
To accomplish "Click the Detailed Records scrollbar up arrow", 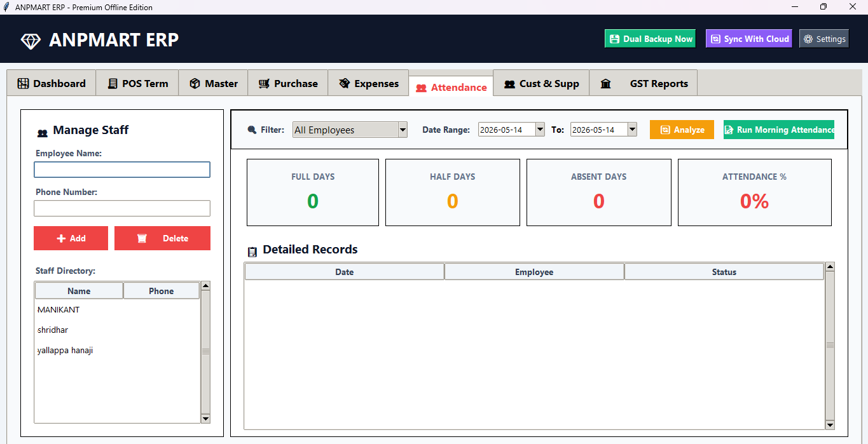I will pyautogui.click(x=830, y=267).
